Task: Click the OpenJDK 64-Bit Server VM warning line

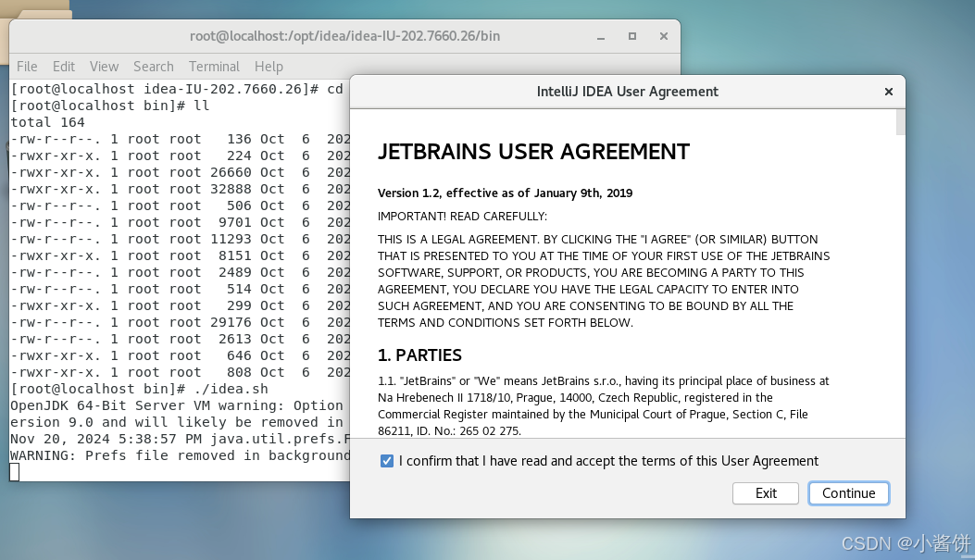Action: coord(177,405)
